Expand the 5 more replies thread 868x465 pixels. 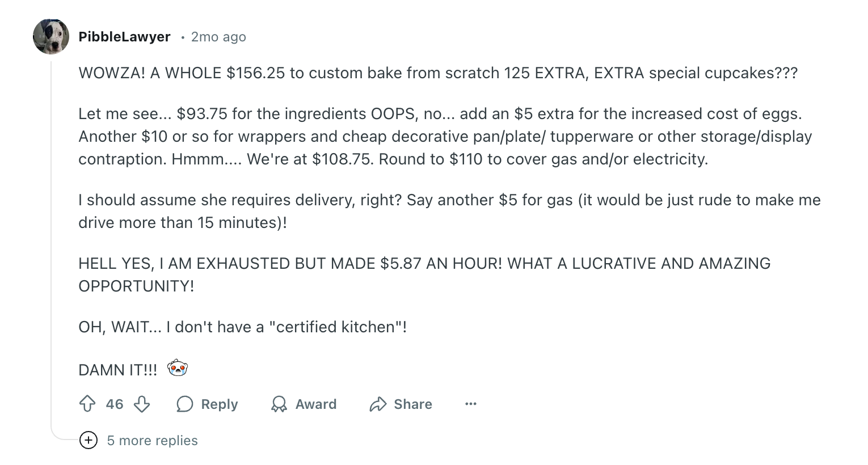tap(152, 441)
